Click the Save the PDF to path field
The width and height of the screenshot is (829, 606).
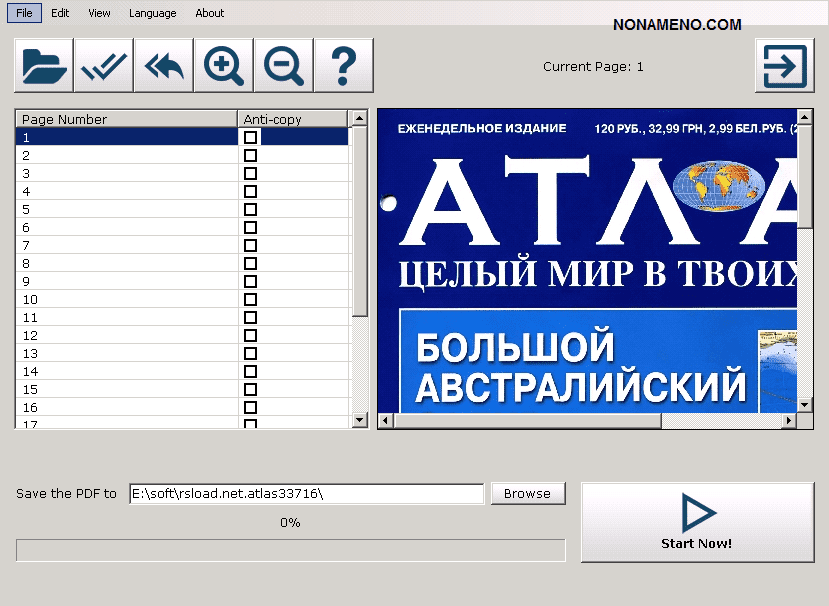306,494
